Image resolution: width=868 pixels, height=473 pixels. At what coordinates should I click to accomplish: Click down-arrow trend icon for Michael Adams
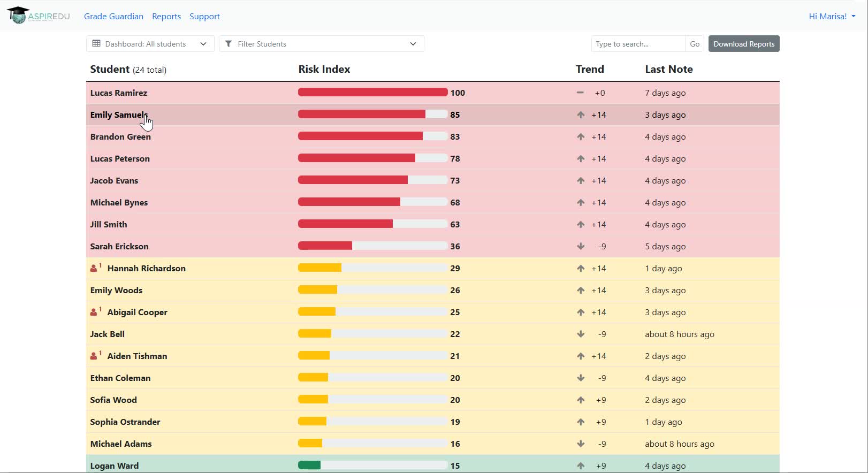[x=581, y=444]
